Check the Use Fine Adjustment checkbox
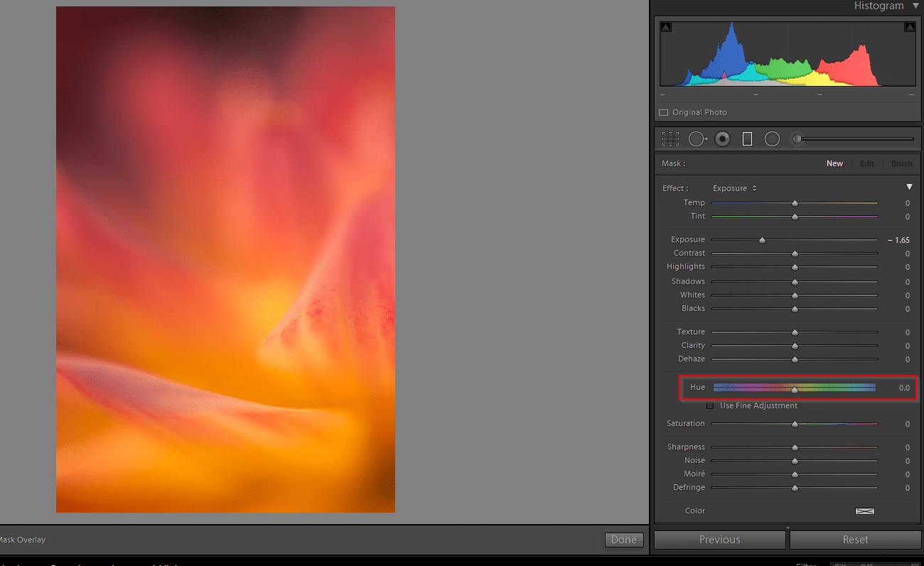Screen dimensions: 924x566 click(710, 406)
